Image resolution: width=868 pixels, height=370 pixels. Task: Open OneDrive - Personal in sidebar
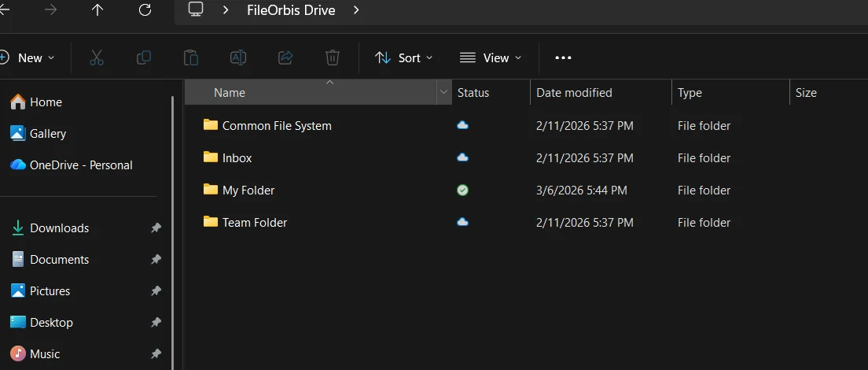point(80,165)
